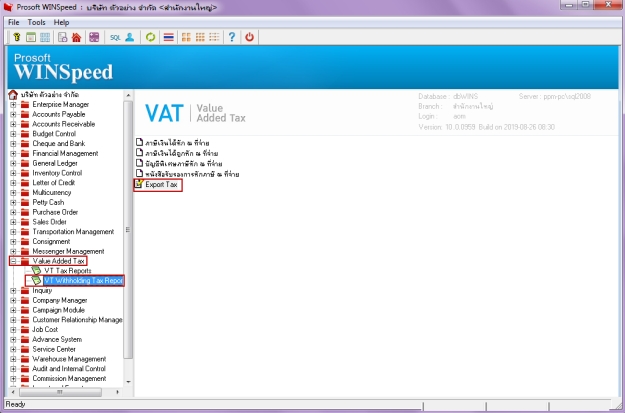
Task: Switch to large icons view
Action: (186, 37)
